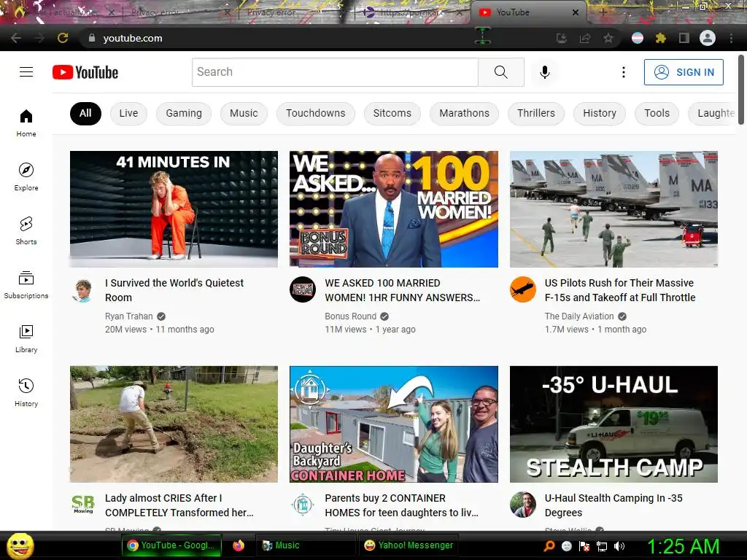The height and width of the screenshot is (560, 747).
Task: Open Daughter's Backyard Container Home thumbnail
Action: point(393,424)
